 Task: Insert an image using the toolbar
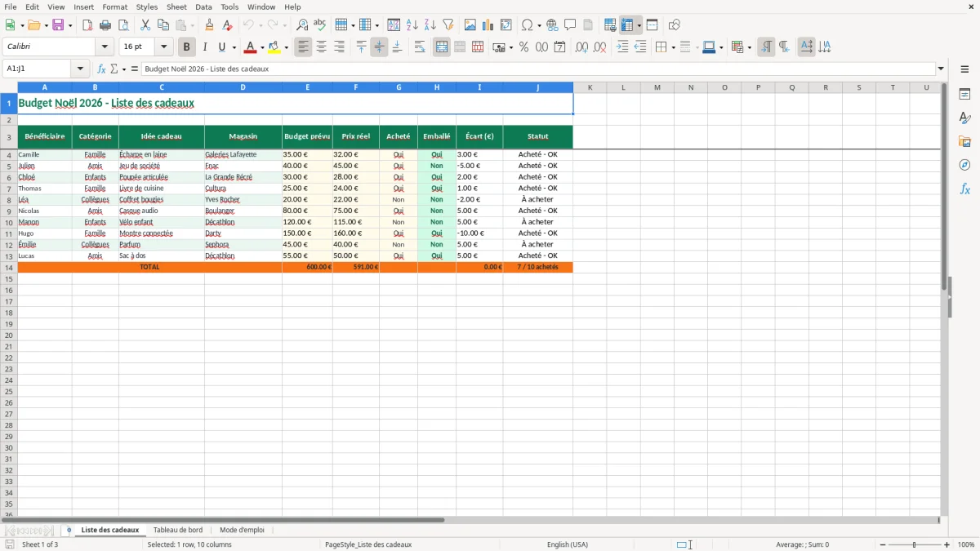(470, 25)
